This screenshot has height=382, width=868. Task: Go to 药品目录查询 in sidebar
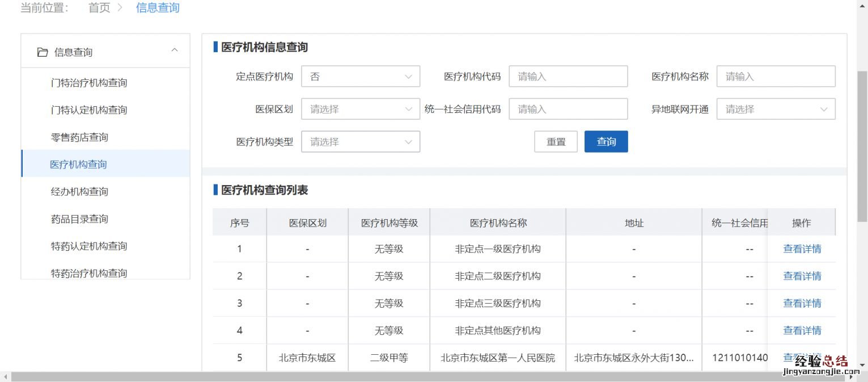79,219
